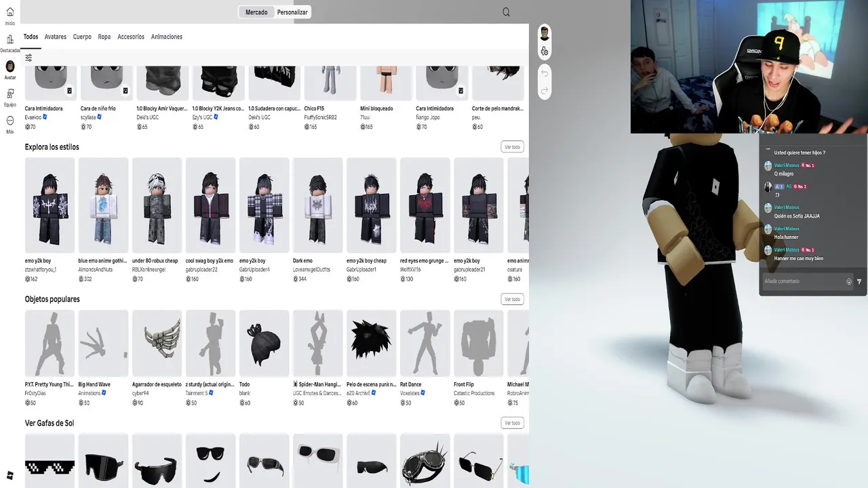The height and width of the screenshot is (488, 868).
Task: Open the Equipo icon in sidebar
Action: pyautogui.click(x=9, y=94)
